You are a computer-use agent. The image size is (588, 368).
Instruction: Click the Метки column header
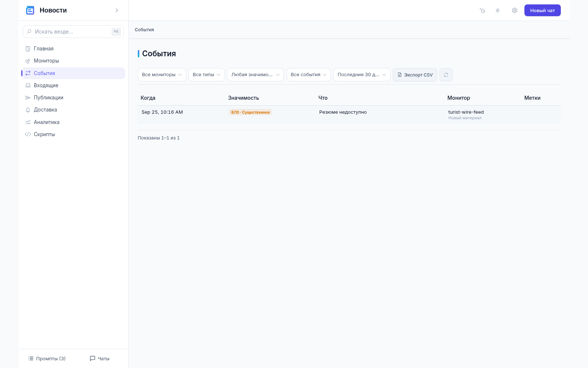tap(532, 98)
